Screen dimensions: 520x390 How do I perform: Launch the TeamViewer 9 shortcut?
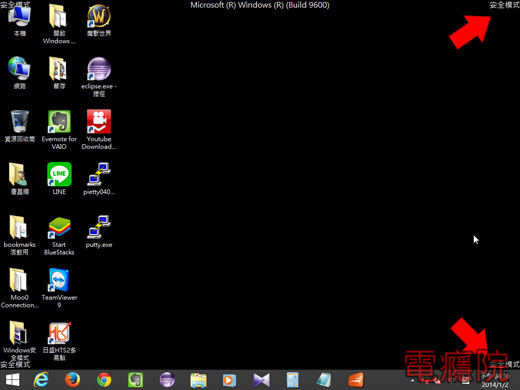[x=59, y=288]
